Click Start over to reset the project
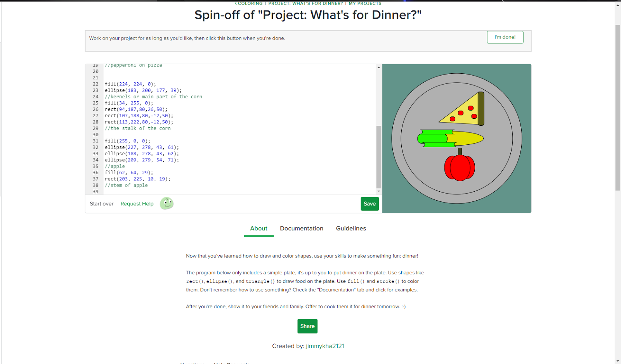Image resolution: width=621 pixels, height=364 pixels. click(101, 203)
